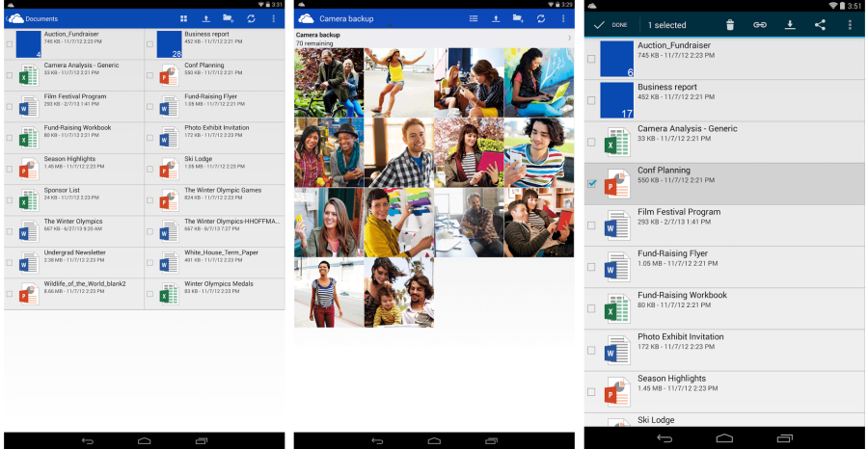Check Undergrad Newsletter checkbox in Documents grid
Screen dimensions: 868x449
tap(10, 263)
